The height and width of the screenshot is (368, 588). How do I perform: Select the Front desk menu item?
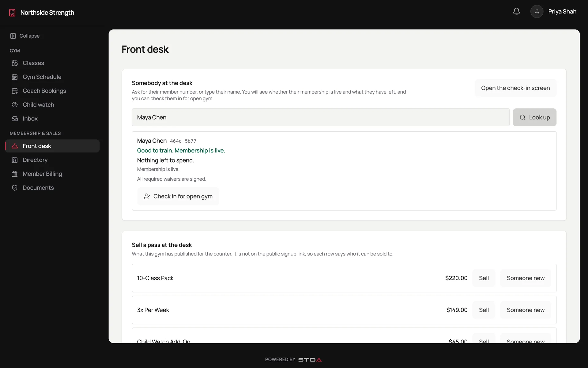(52, 146)
